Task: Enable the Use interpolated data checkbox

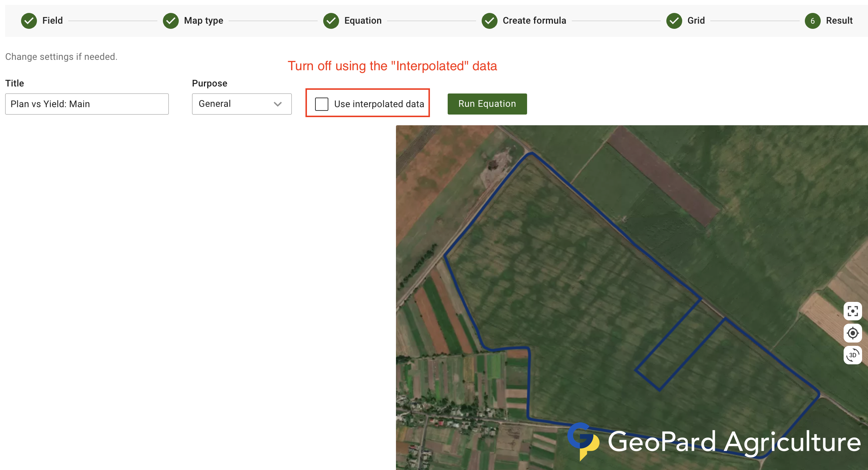Action: pos(322,104)
